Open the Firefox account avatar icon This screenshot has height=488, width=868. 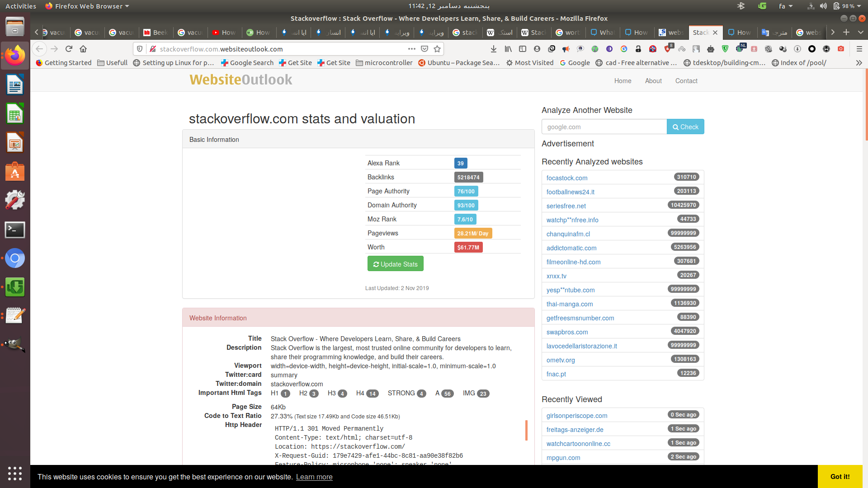click(537, 49)
